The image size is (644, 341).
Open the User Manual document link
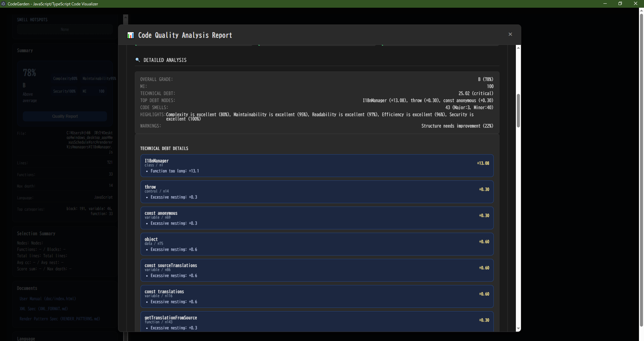coord(48,299)
